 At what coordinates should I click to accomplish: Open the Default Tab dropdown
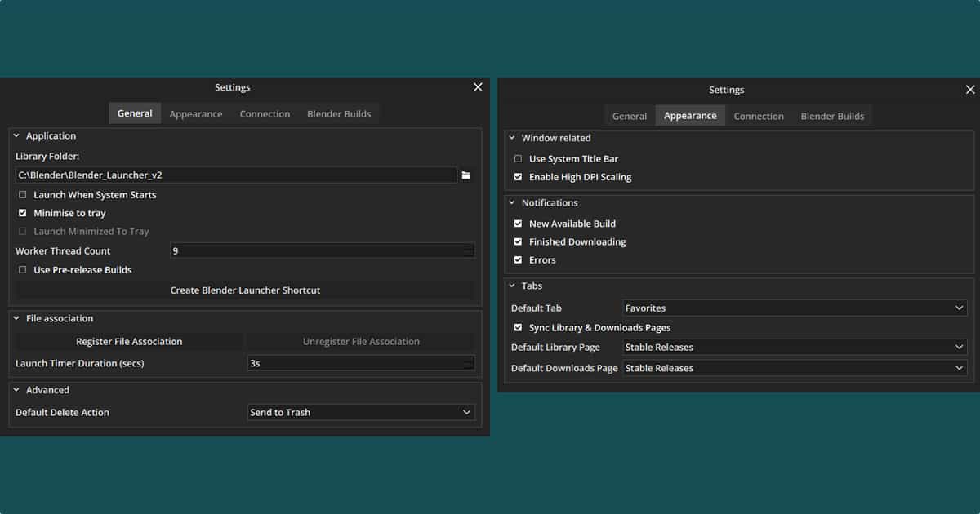click(x=794, y=308)
